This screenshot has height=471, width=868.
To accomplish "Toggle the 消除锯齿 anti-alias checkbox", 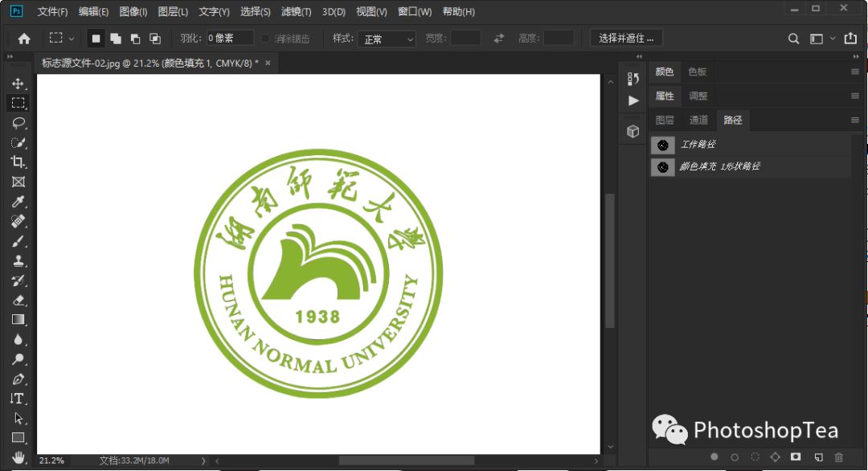I will (x=265, y=39).
